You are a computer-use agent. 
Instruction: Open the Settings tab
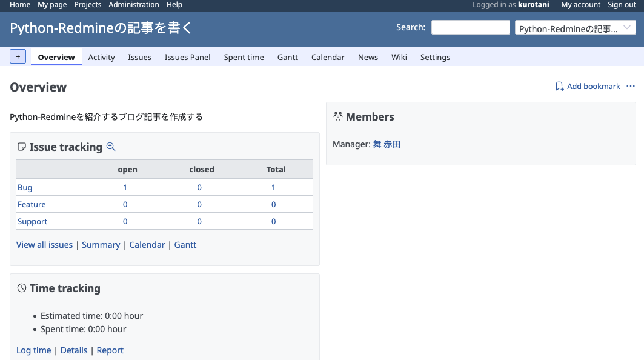435,57
